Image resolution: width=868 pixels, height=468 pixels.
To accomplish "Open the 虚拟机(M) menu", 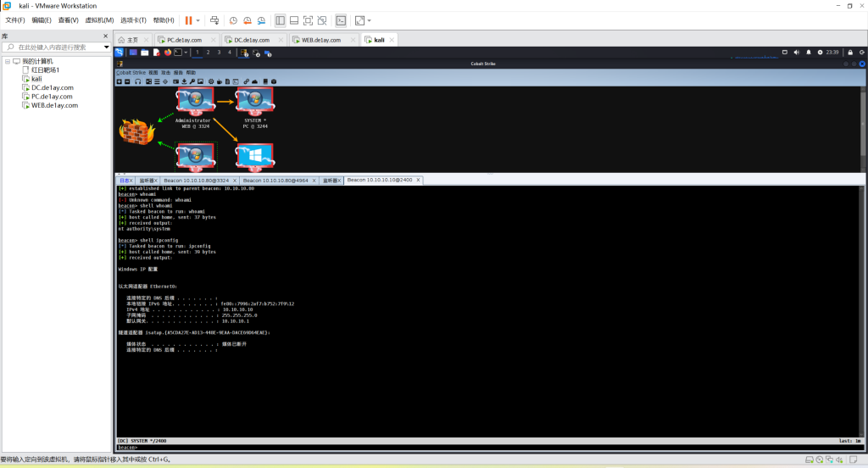I will pyautogui.click(x=99, y=20).
